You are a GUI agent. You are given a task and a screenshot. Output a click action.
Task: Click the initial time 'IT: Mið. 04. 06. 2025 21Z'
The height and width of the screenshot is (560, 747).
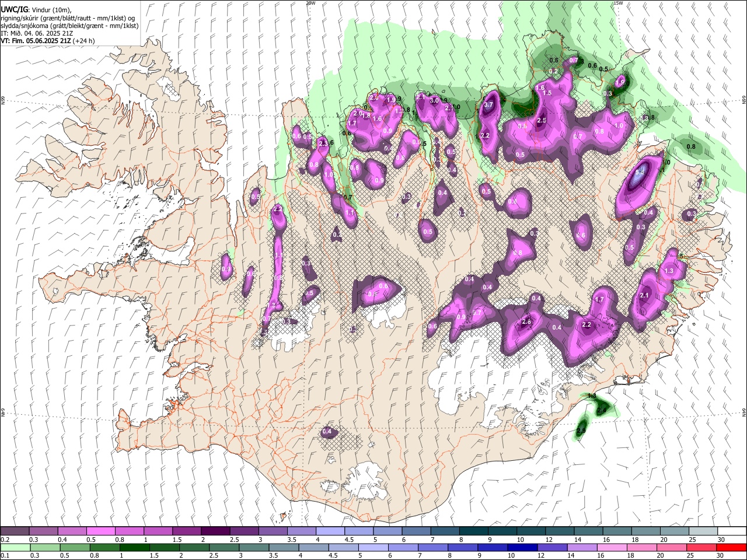tap(36, 33)
